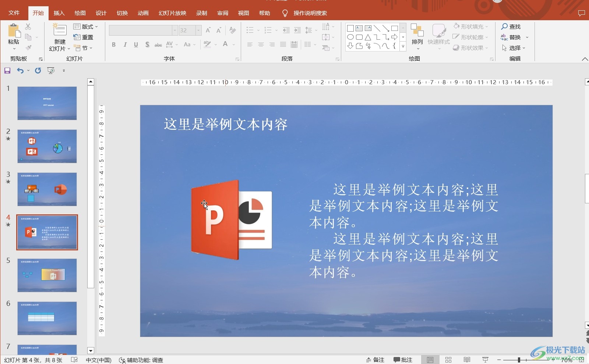The height and width of the screenshot is (364, 589).
Task: Select the triangle shape in gallery
Action: (368, 37)
